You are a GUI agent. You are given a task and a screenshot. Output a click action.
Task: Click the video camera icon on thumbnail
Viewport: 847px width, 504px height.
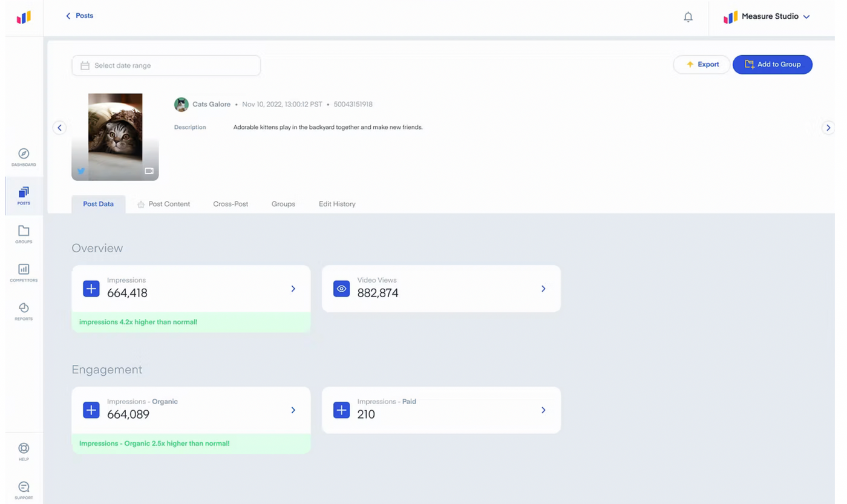149,171
